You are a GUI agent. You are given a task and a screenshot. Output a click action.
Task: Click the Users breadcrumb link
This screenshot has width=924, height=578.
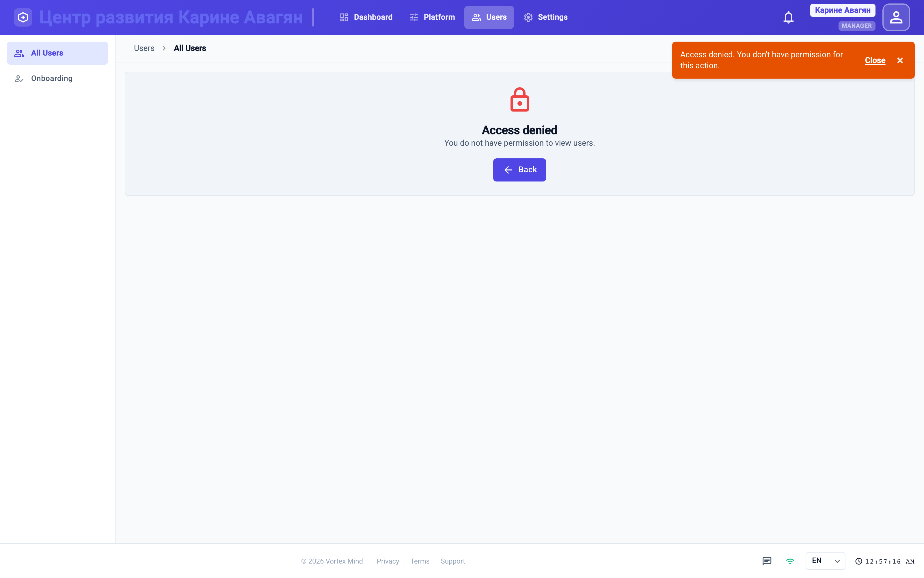point(144,48)
